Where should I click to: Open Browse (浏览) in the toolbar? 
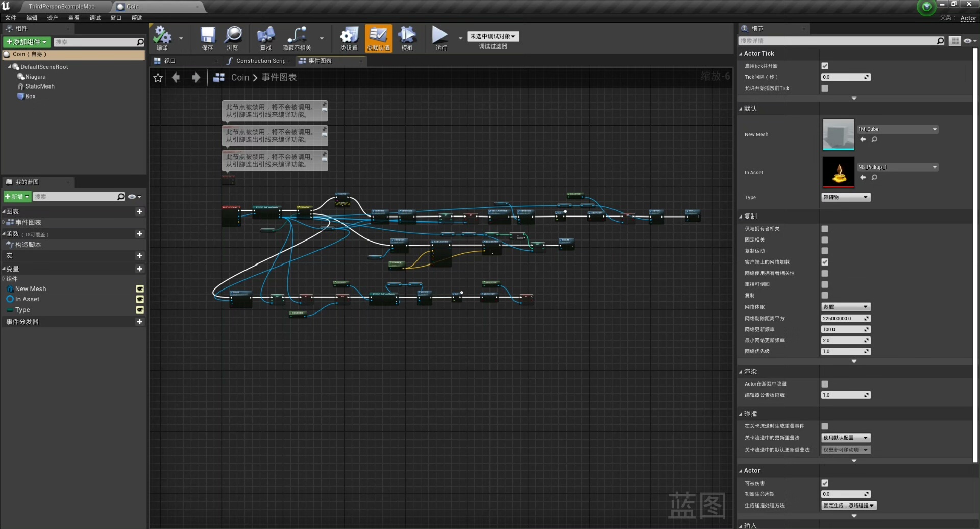pyautogui.click(x=233, y=37)
